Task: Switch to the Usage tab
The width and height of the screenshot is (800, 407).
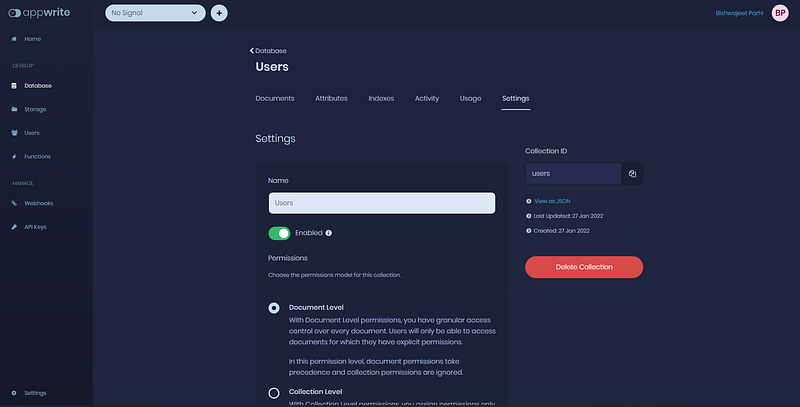Action: (x=470, y=98)
